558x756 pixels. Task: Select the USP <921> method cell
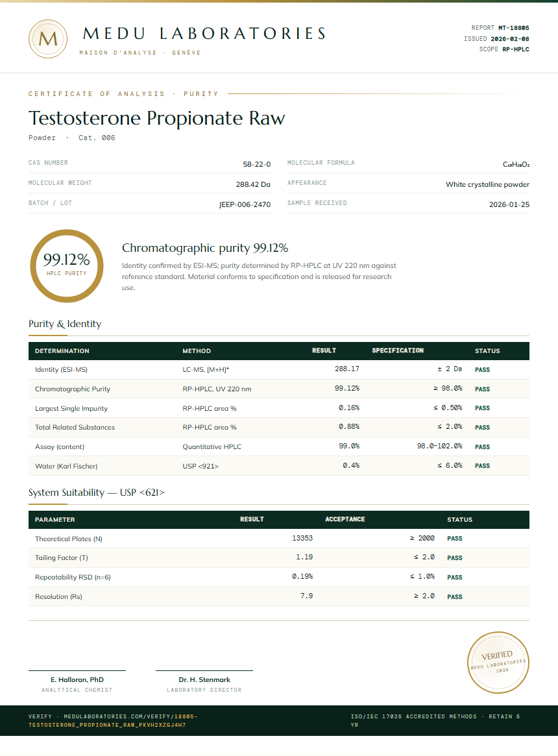[x=200, y=466]
